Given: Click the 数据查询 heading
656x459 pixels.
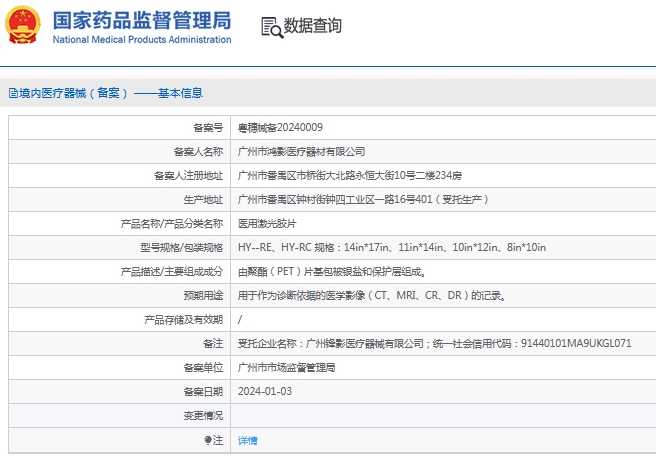Looking at the screenshot, I should click(313, 26).
